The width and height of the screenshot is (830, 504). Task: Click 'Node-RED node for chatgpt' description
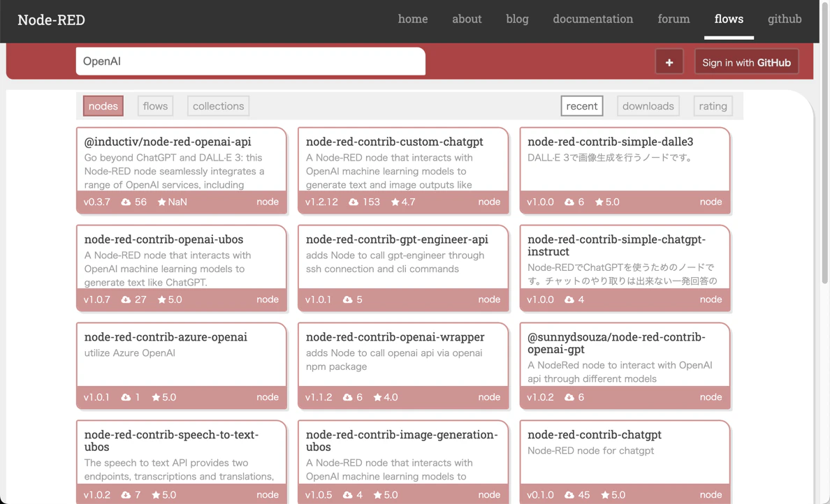591,450
